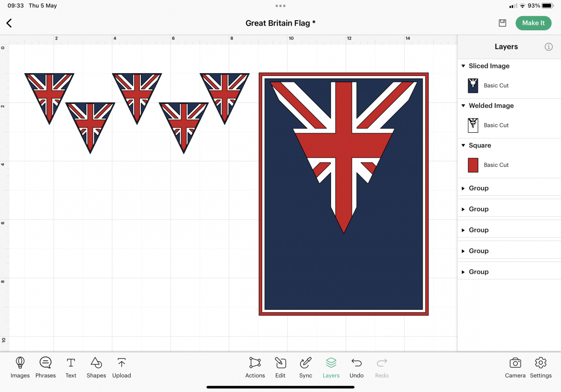Select Basic Cut under Sliced Image
The image size is (561, 392).
(496, 85)
